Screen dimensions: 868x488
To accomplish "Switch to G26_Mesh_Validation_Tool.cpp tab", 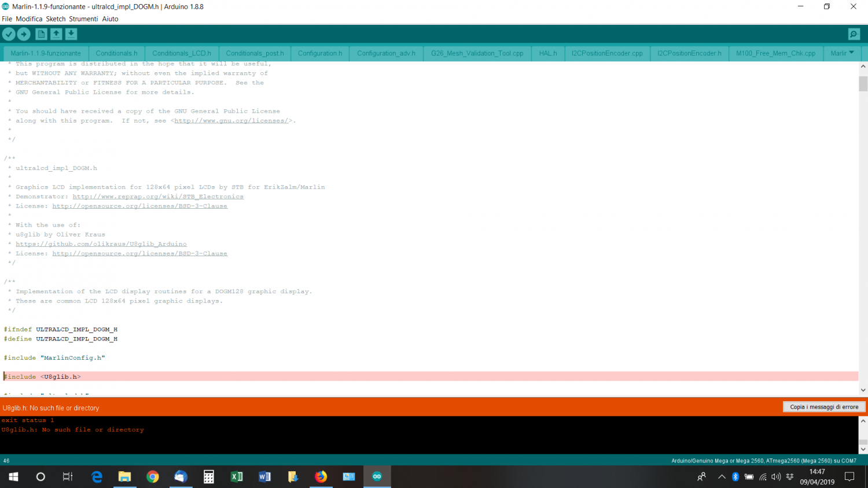I will (x=477, y=53).
